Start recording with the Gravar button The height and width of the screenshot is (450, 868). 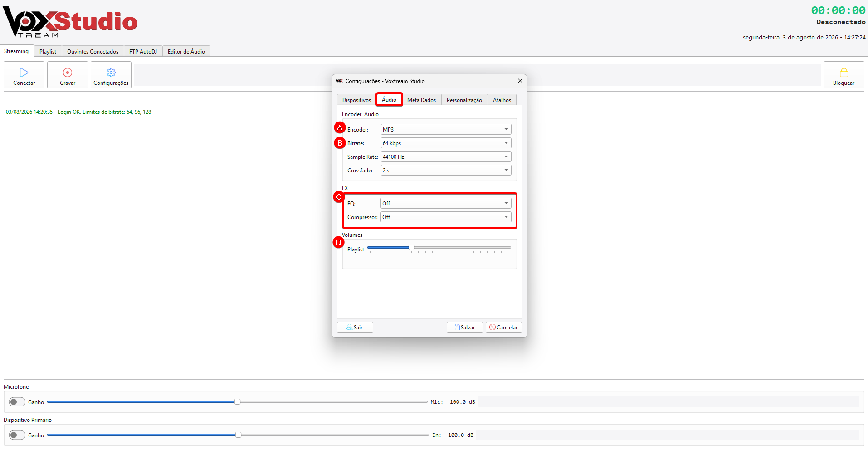click(68, 75)
